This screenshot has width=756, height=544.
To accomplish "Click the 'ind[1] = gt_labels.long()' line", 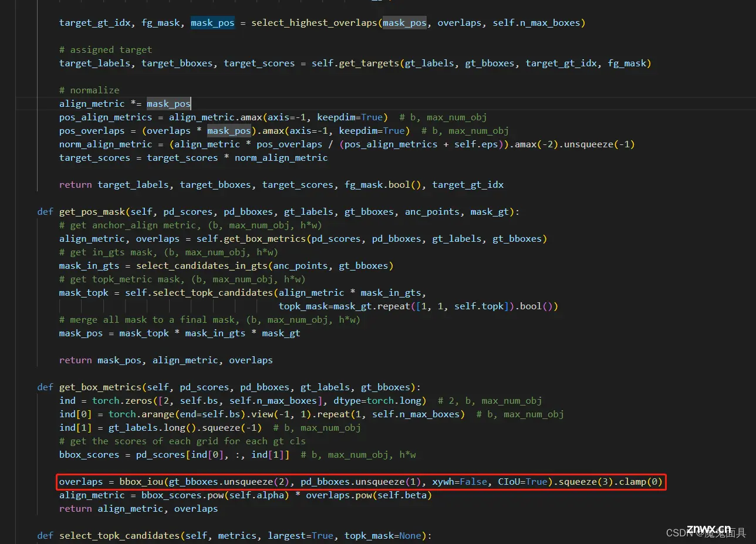I will point(210,428).
